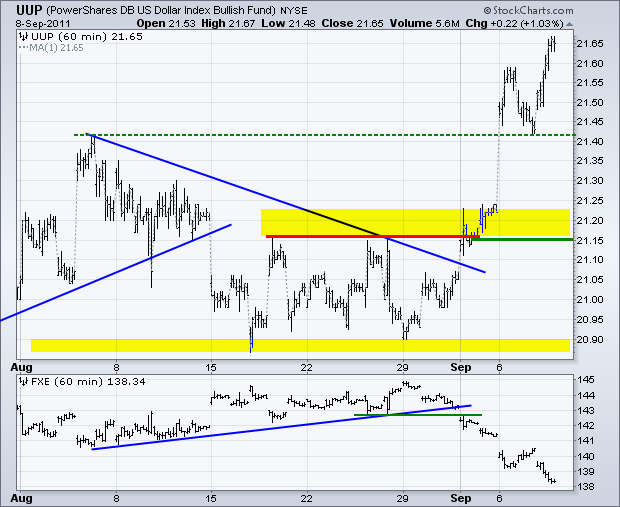Click the 145 label on FXE axis
The image size is (620, 507).
pos(586,380)
